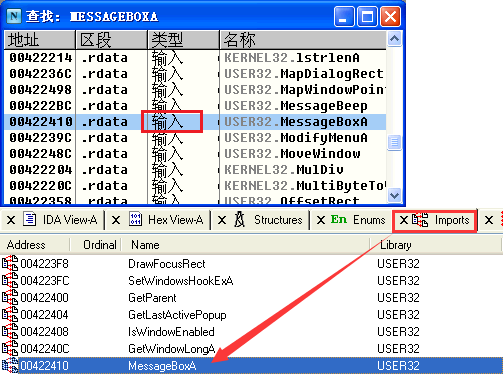Select KERNEL32.MulDiv row
The height and width of the screenshot is (378, 503).
click(195, 170)
